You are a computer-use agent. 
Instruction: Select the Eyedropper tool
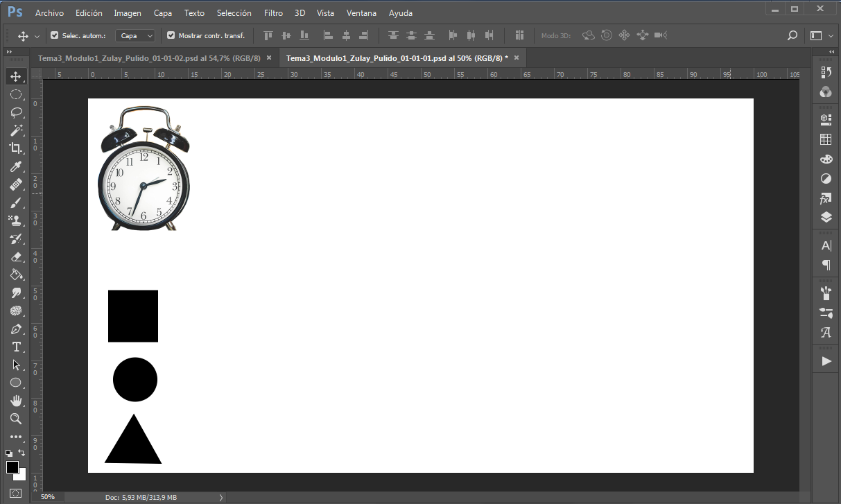click(15, 166)
